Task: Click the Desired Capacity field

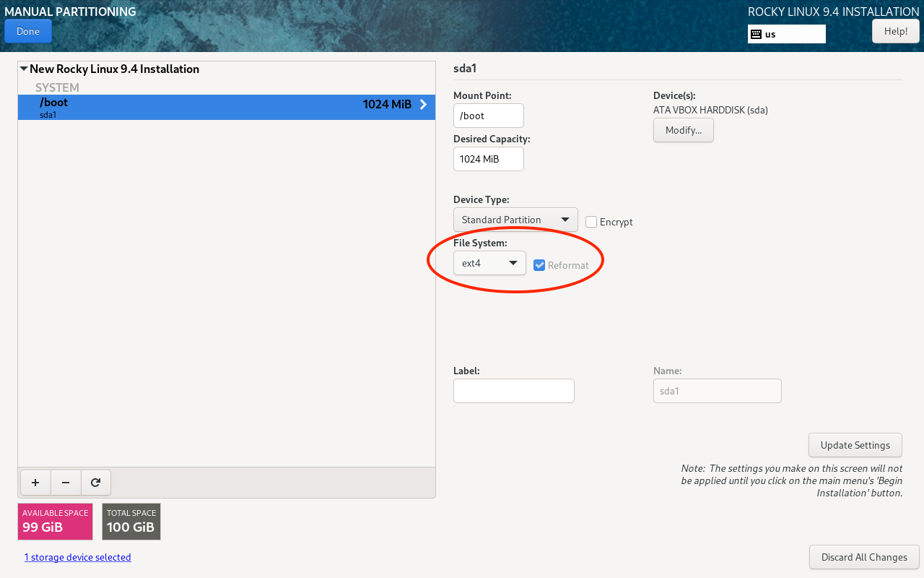Action: click(x=489, y=159)
